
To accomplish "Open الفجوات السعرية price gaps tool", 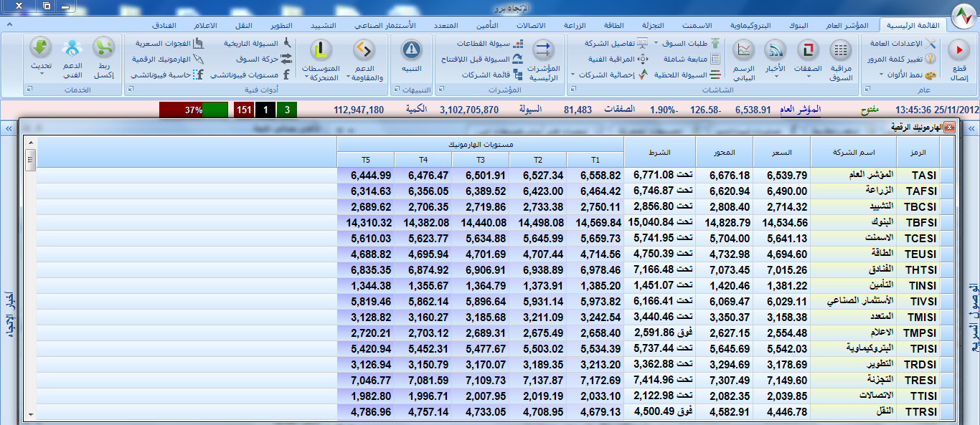I will [171, 44].
